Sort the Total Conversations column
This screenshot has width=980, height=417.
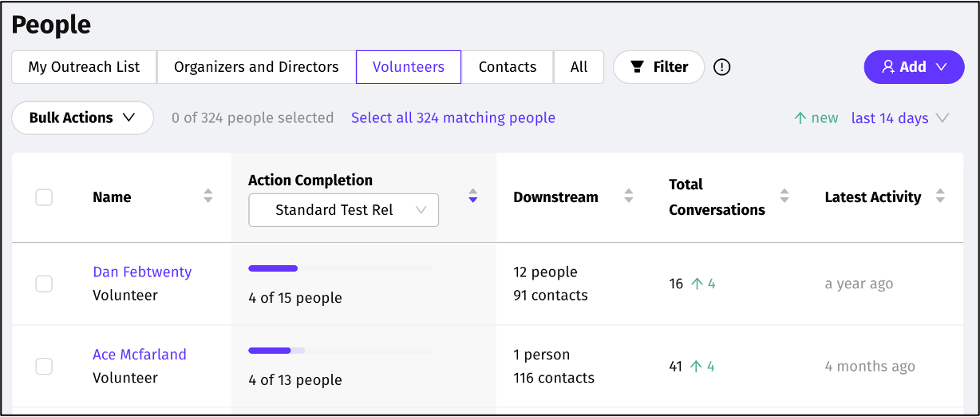pos(784,196)
